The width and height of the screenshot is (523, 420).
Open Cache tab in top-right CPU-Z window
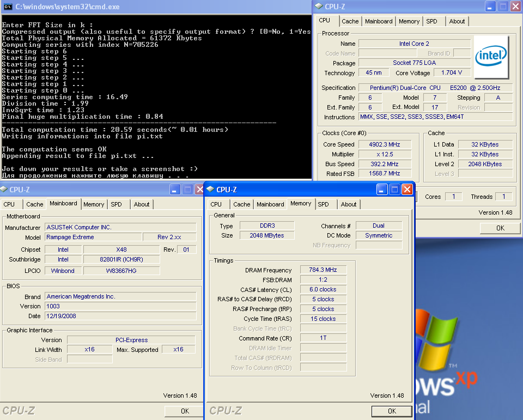click(350, 21)
